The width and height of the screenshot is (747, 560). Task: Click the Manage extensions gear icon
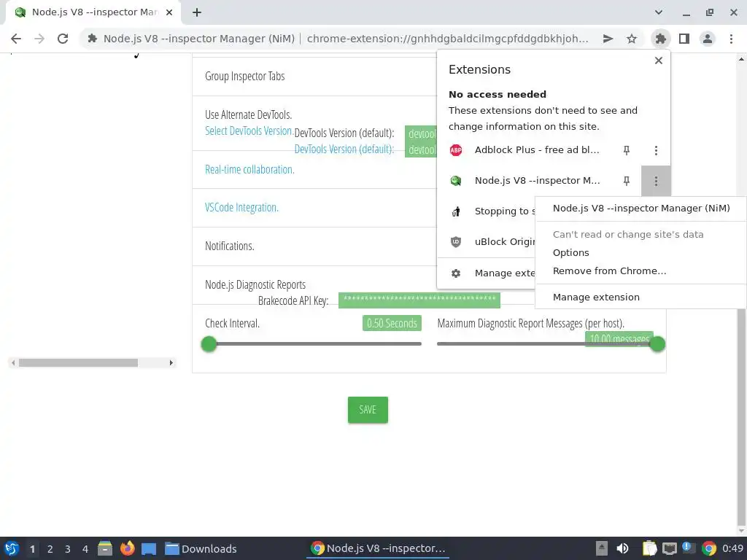(x=456, y=273)
